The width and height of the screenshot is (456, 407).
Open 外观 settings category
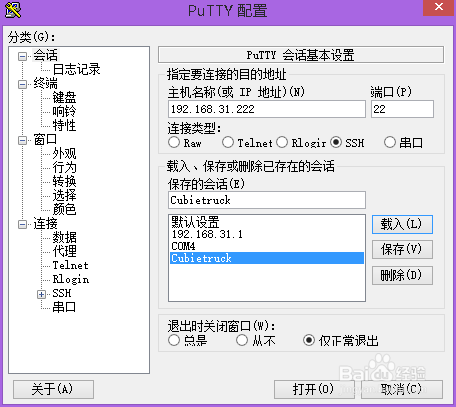[64, 154]
